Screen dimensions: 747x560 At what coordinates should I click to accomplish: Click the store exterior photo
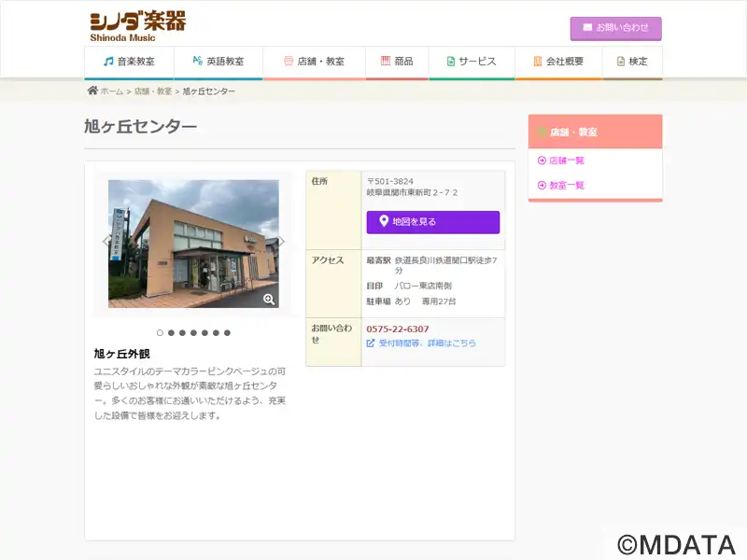click(193, 243)
